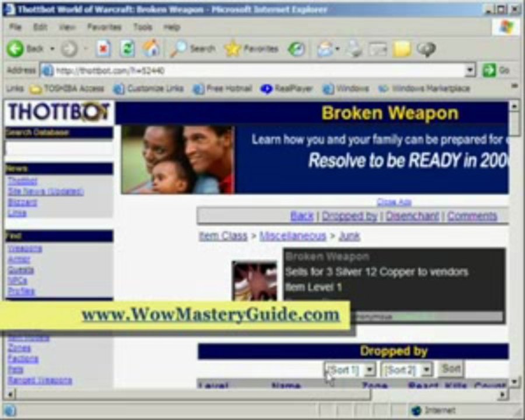
Task: Click the Zones link in sidebar
Action: 19,348
